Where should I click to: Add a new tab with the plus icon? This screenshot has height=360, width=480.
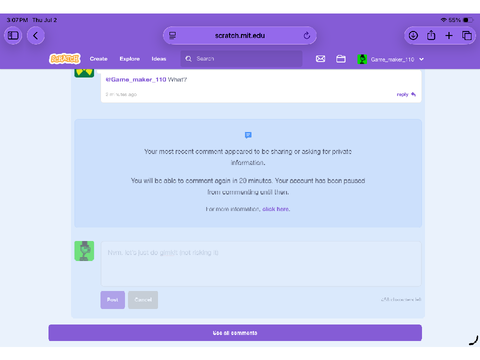coord(449,35)
